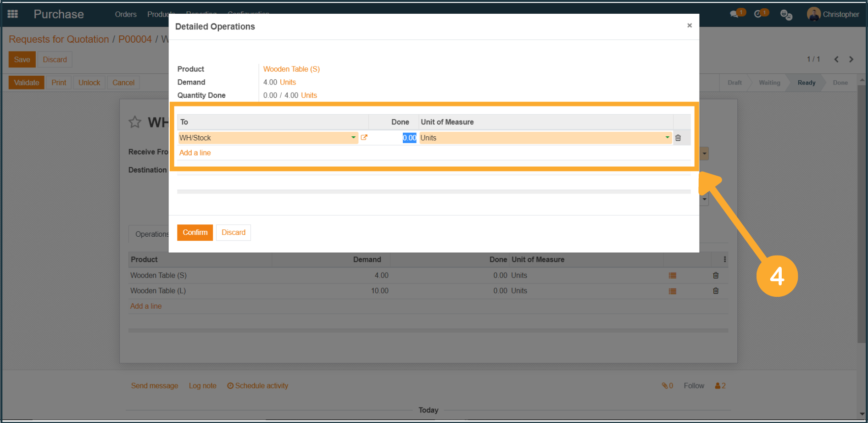The image size is (868, 423).
Task: Expand the WH/Stock location dropdown
Action: coord(353,138)
